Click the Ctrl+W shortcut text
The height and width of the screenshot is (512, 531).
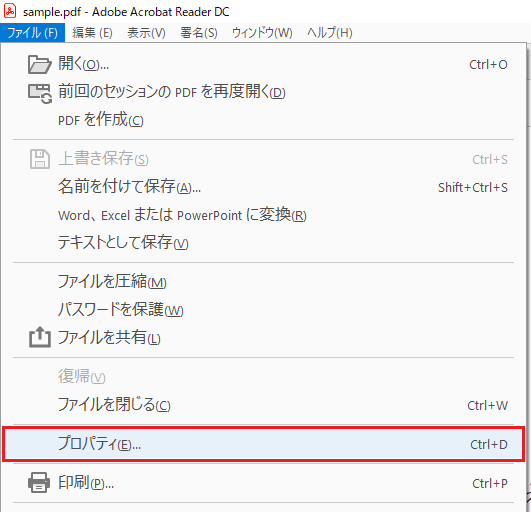point(487,405)
